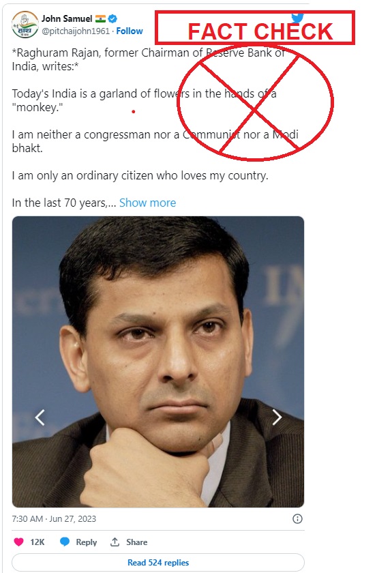The image size is (392, 573).
Task: Click the Twitter bird logo
Action: [x=298, y=17]
